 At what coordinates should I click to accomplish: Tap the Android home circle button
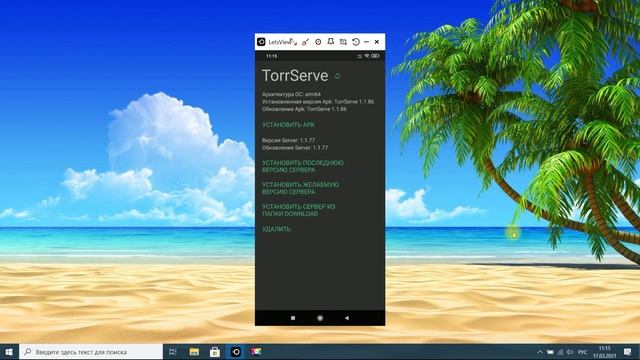click(320, 318)
